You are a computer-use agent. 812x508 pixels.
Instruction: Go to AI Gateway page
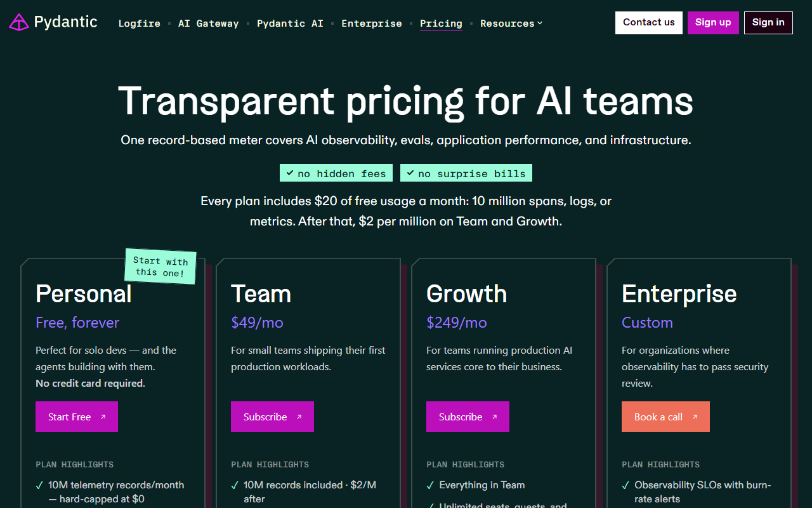tap(209, 23)
